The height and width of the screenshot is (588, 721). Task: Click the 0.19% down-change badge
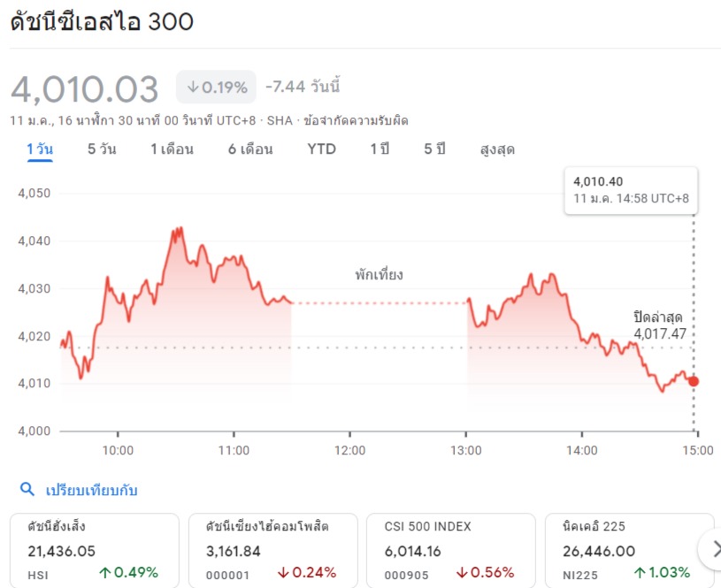point(217,88)
